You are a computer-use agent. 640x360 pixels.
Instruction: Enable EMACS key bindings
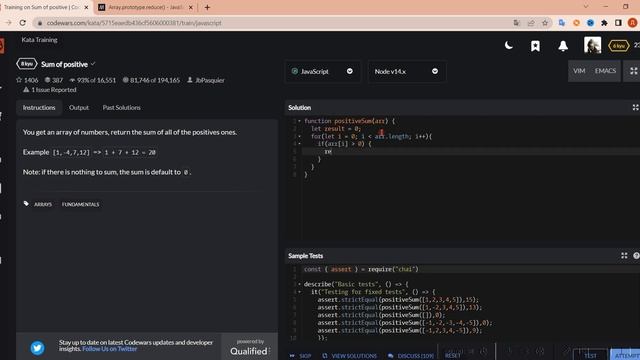(605, 71)
